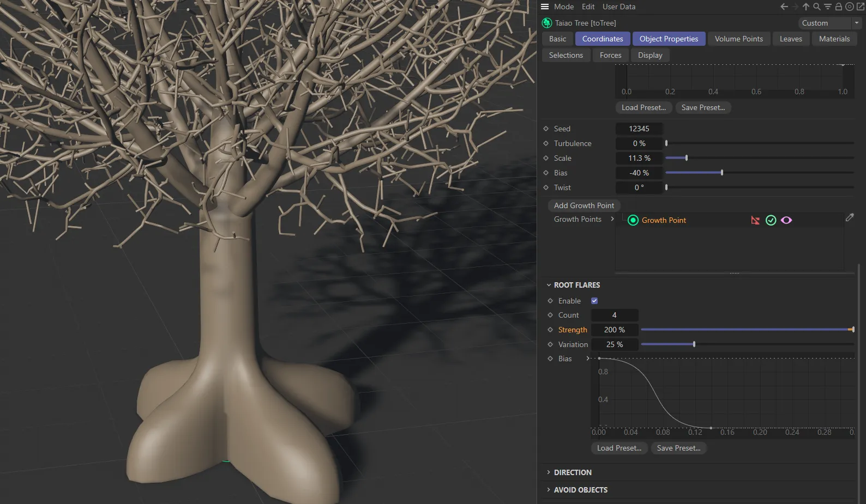Toggle the pink eye visibility icon on Growth Point
Viewport: 866px width, 504px height.
pos(786,220)
